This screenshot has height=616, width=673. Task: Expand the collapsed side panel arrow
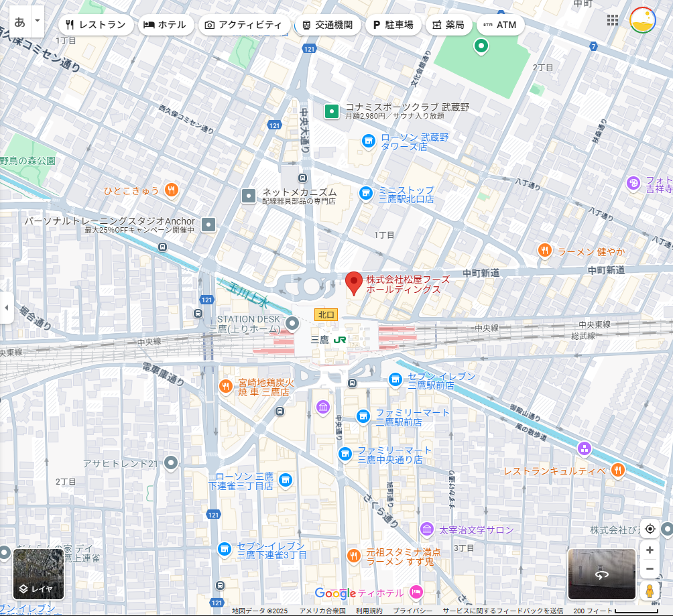[x=7, y=308]
